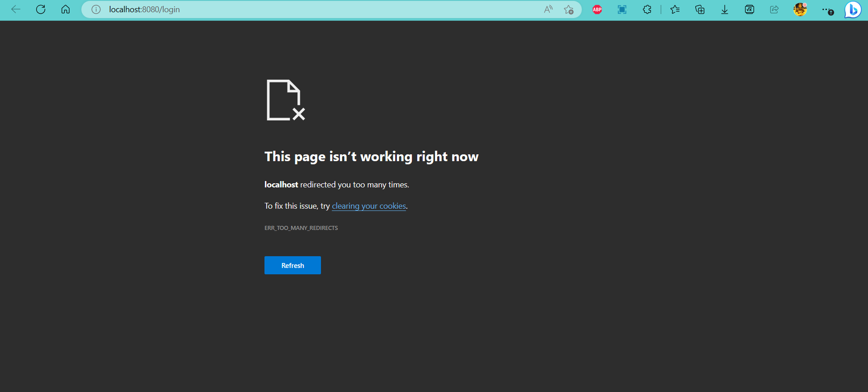
Task: Open the Downloads arrow icon
Action: 725,10
